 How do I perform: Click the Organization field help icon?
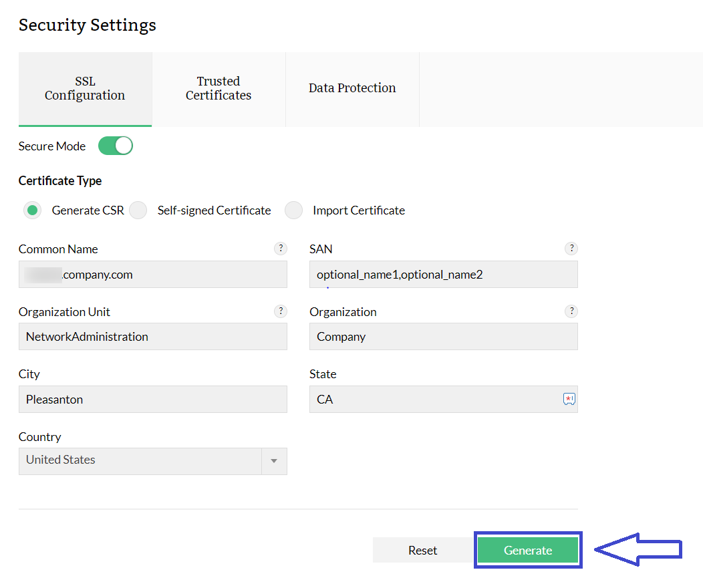(571, 311)
